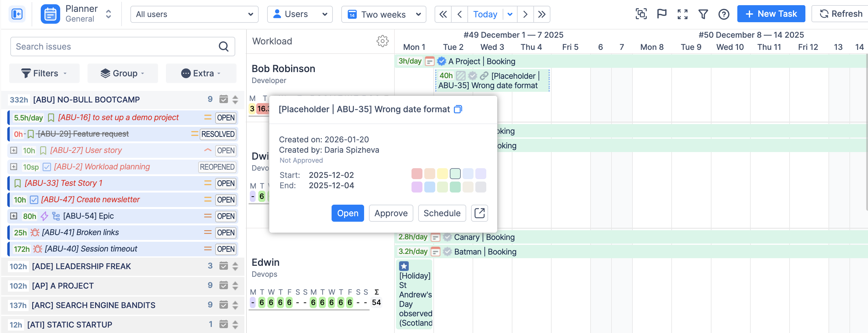Pick the yellow color swatch
The height and width of the screenshot is (333, 868).
coord(443,174)
